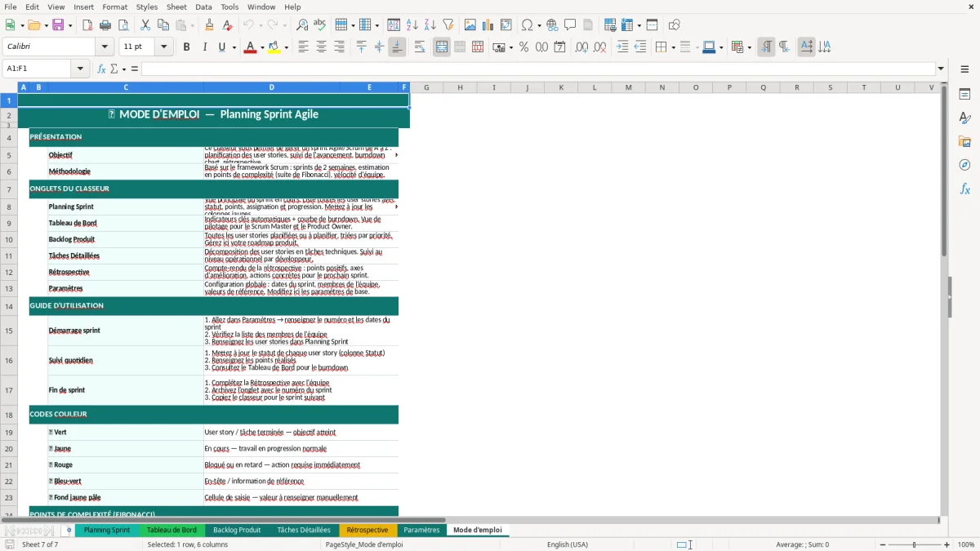Switch to the Rétrospective tab
The height and width of the screenshot is (551, 980).
(x=367, y=530)
